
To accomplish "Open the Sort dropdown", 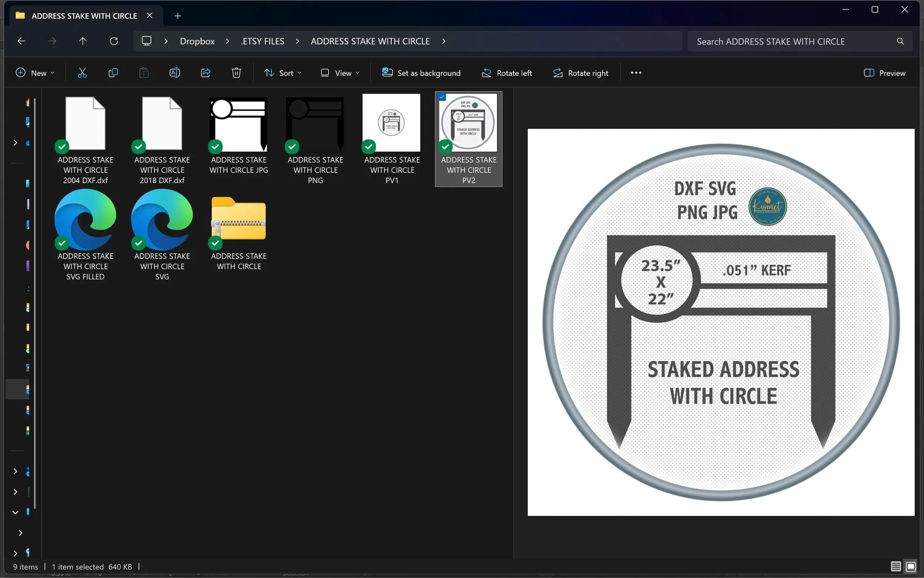I will click(x=283, y=72).
